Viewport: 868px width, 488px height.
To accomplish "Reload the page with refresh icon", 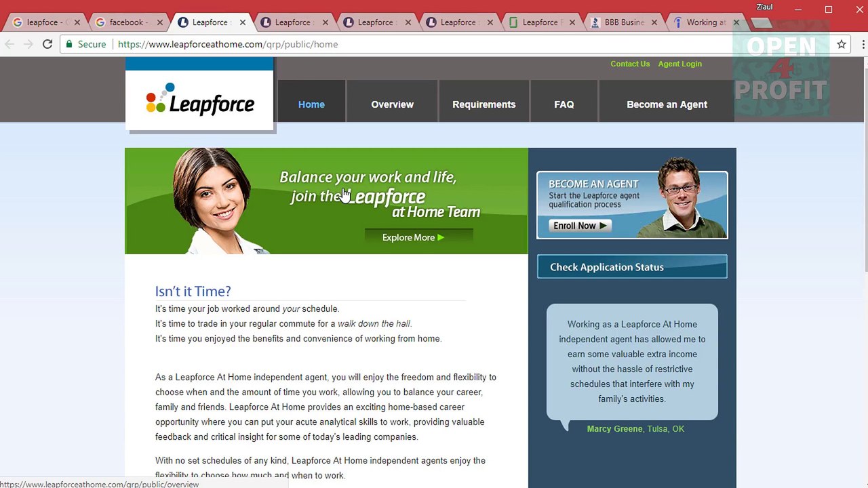I will pos(47,44).
